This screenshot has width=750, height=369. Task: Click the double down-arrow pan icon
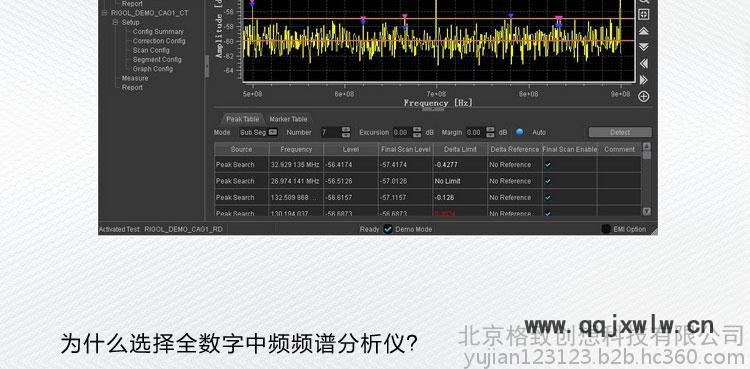tap(644, 47)
